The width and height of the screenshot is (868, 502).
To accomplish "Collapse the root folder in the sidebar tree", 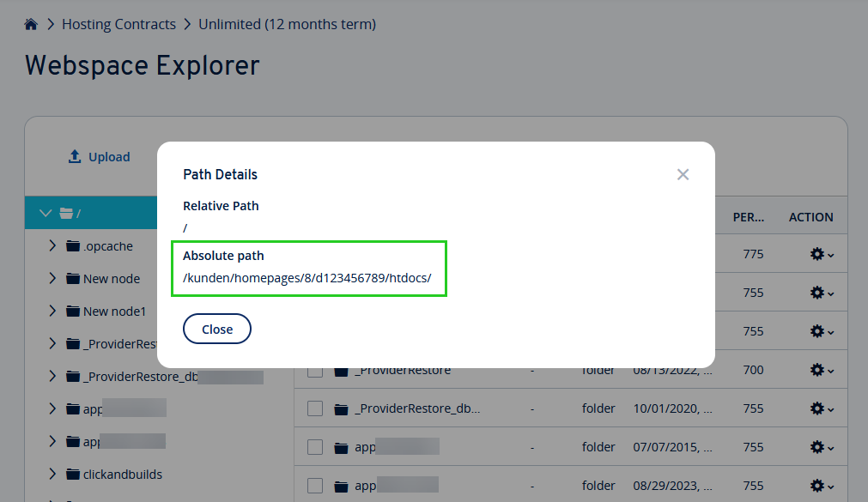I will (x=45, y=212).
